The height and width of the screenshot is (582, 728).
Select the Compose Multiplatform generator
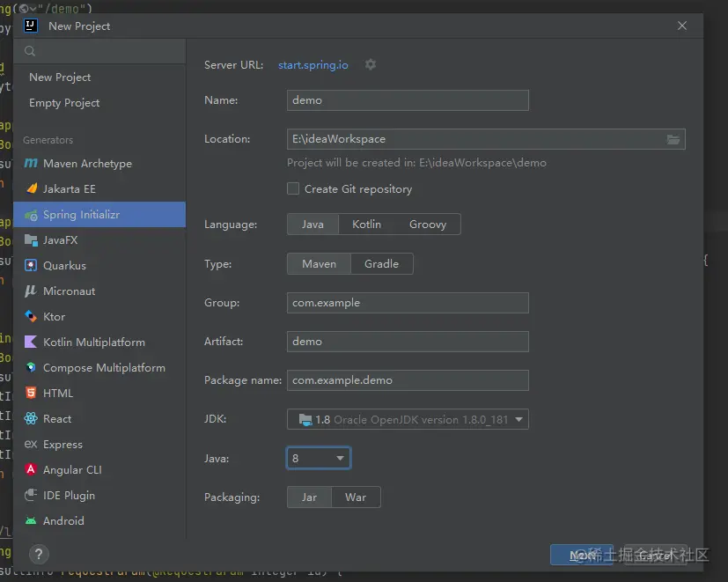pyautogui.click(x=99, y=367)
